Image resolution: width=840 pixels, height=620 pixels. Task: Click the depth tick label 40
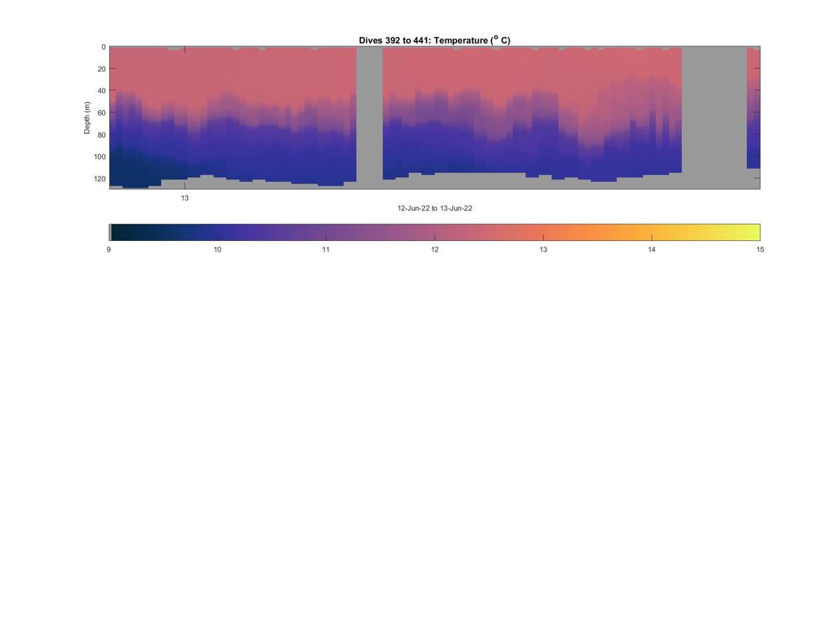(101, 90)
